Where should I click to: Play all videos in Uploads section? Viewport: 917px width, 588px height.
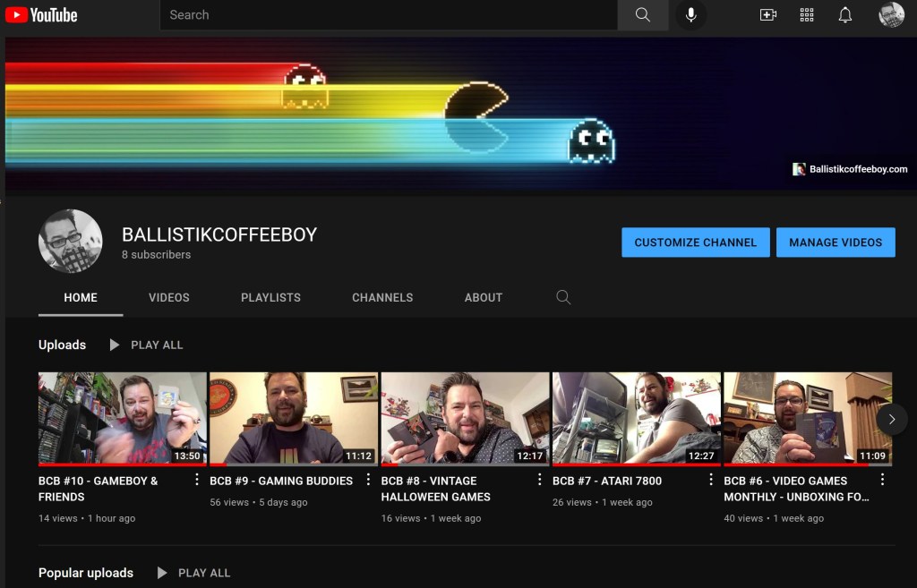coord(146,345)
